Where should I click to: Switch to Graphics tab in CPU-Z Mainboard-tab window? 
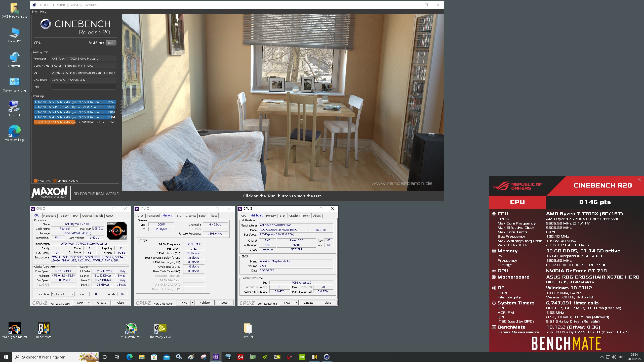295,216
